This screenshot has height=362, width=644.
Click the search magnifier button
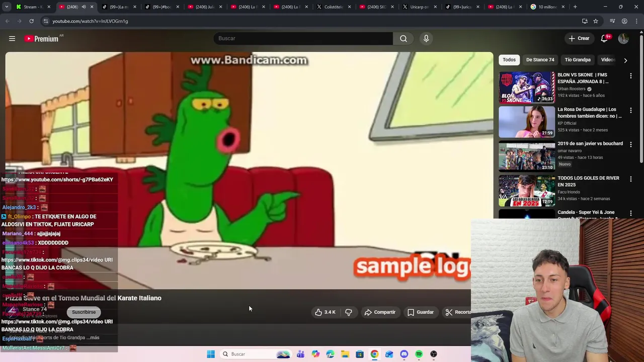[404, 39]
